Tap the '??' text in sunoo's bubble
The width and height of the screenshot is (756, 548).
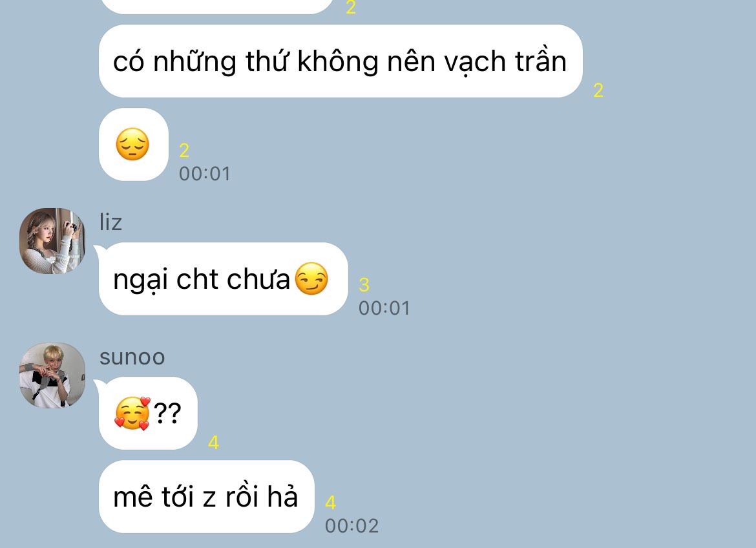click(167, 413)
